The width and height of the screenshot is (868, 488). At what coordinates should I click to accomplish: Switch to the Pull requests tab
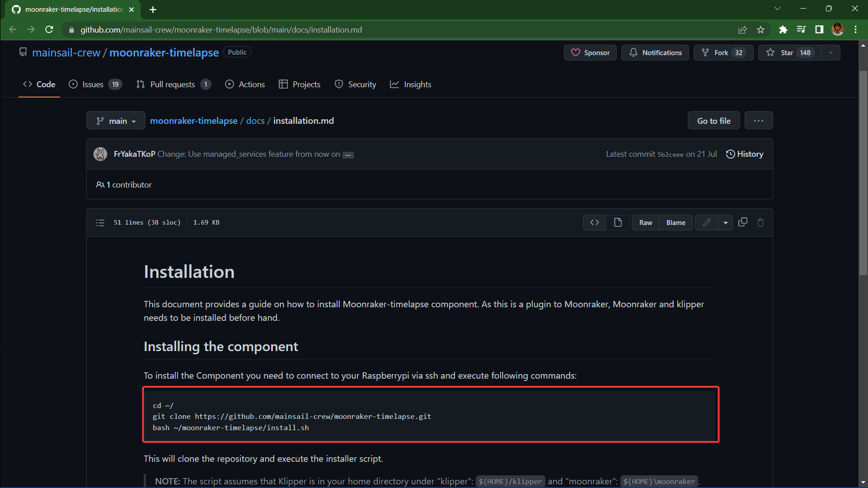click(174, 84)
